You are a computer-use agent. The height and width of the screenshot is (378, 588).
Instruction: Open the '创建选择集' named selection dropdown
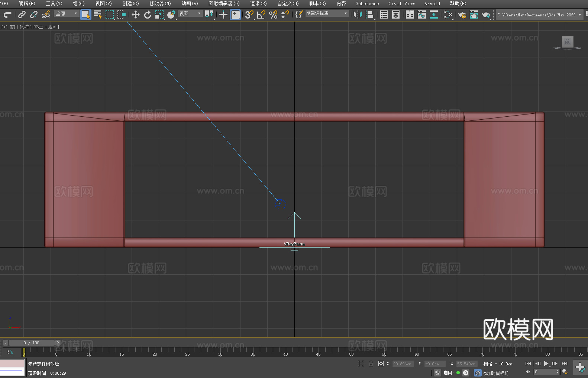(327, 13)
